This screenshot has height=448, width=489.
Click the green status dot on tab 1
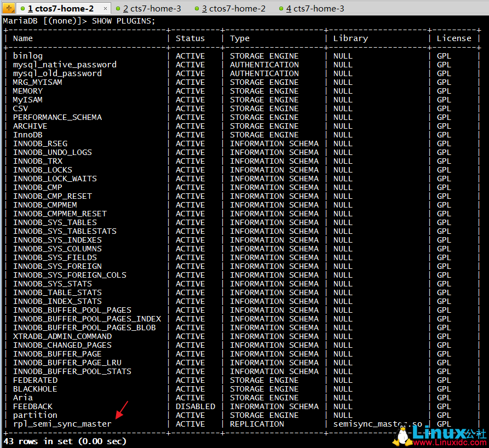pos(22,9)
